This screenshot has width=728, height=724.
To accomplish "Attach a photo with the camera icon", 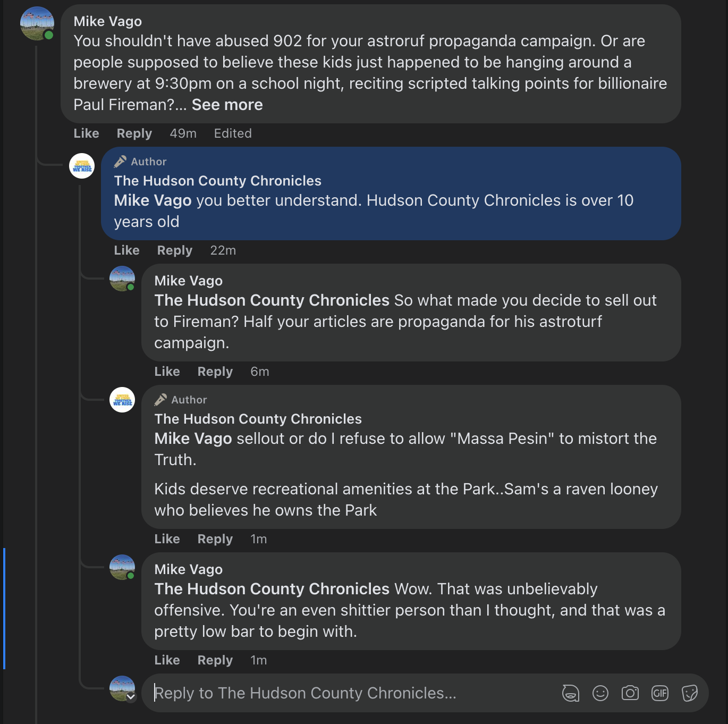I will click(630, 693).
